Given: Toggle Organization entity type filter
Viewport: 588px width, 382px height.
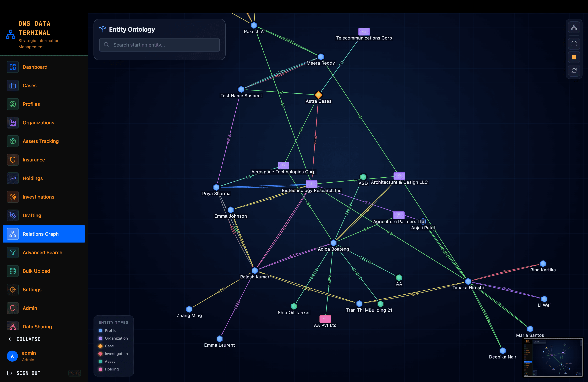Looking at the screenshot, I should 100,338.
